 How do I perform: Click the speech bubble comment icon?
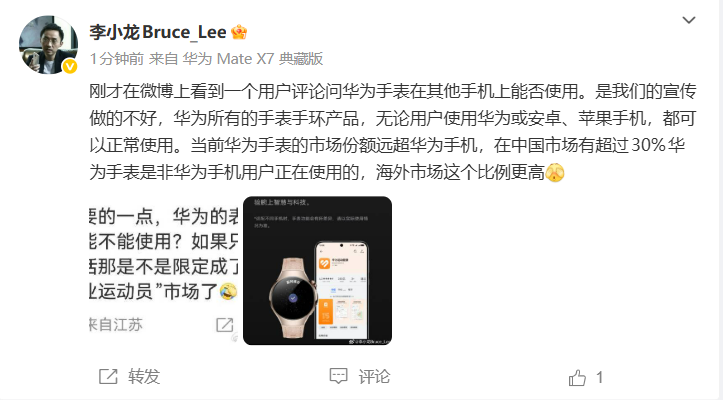[x=338, y=376]
